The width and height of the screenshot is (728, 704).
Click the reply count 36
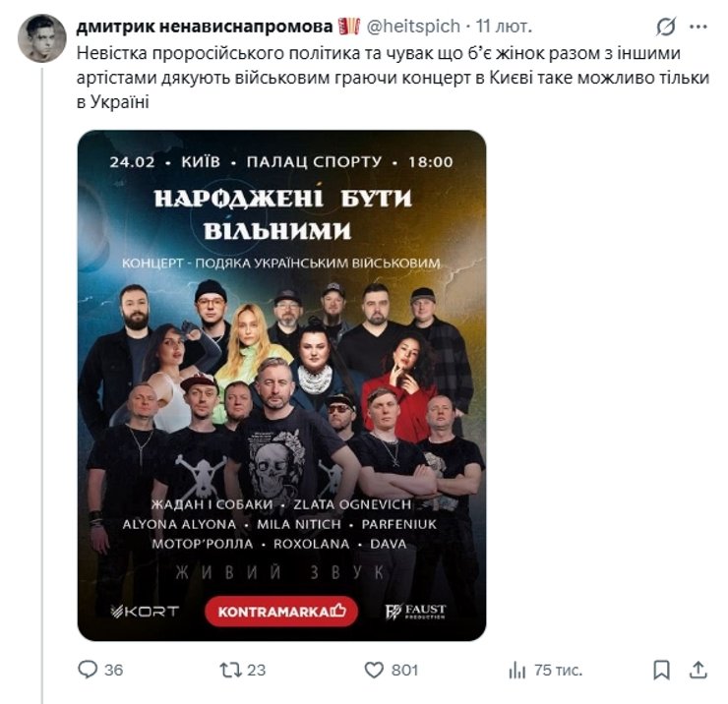click(114, 671)
